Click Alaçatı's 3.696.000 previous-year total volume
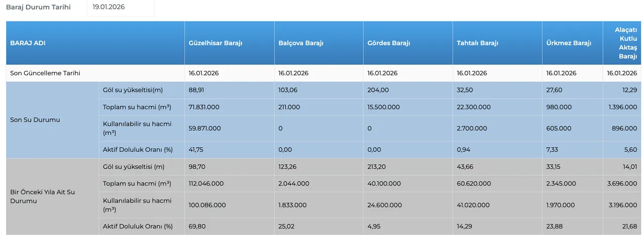The height and width of the screenshot is (235, 644). [622, 183]
